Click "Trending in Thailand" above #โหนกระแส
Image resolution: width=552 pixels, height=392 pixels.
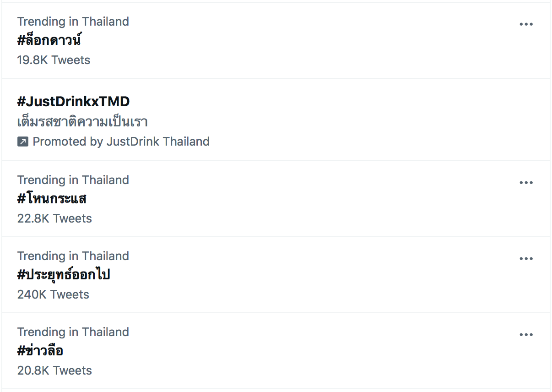click(x=73, y=180)
